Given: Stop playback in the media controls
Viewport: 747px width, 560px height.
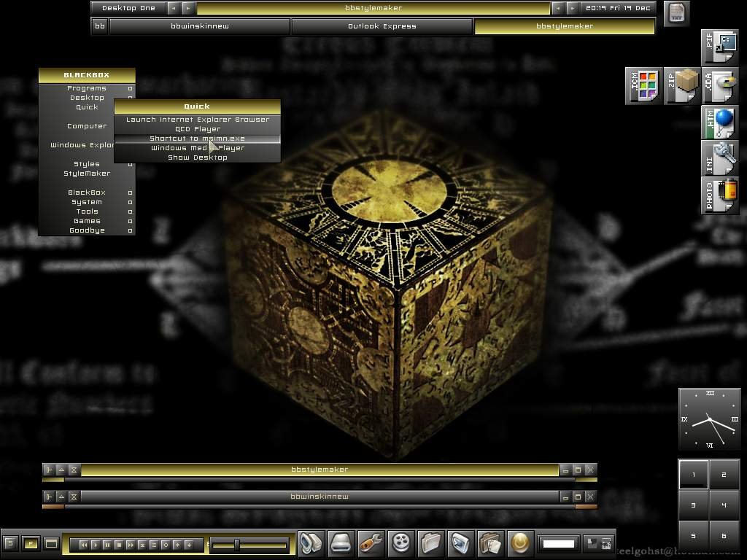Looking at the screenshot, I should pos(119,545).
